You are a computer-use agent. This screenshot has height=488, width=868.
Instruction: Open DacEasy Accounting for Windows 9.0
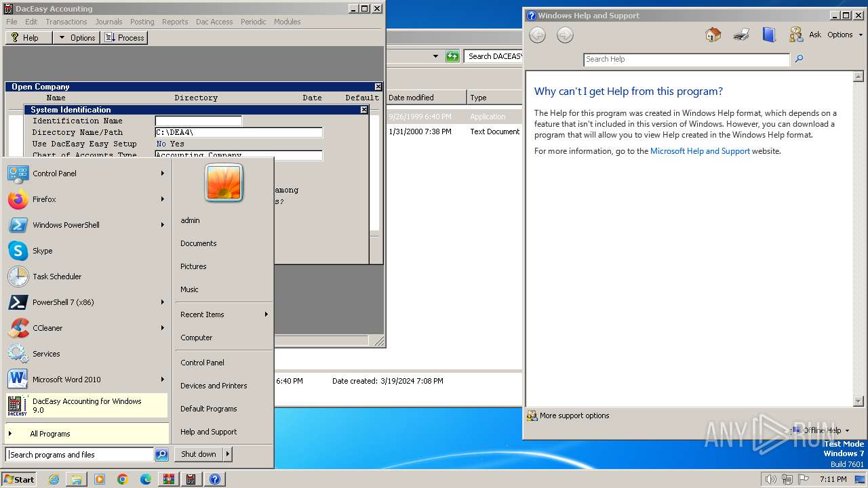point(87,405)
